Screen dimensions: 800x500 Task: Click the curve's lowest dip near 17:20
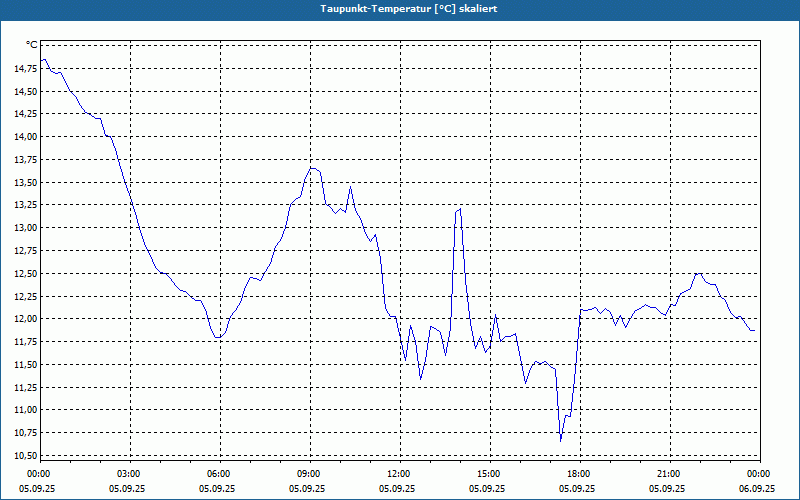click(x=561, y=441)
